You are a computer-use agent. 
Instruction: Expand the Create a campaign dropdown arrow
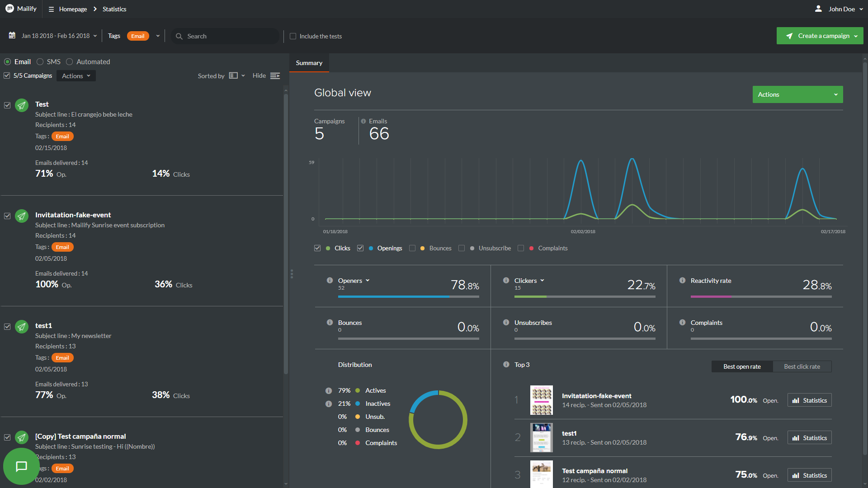click(856, 36)
